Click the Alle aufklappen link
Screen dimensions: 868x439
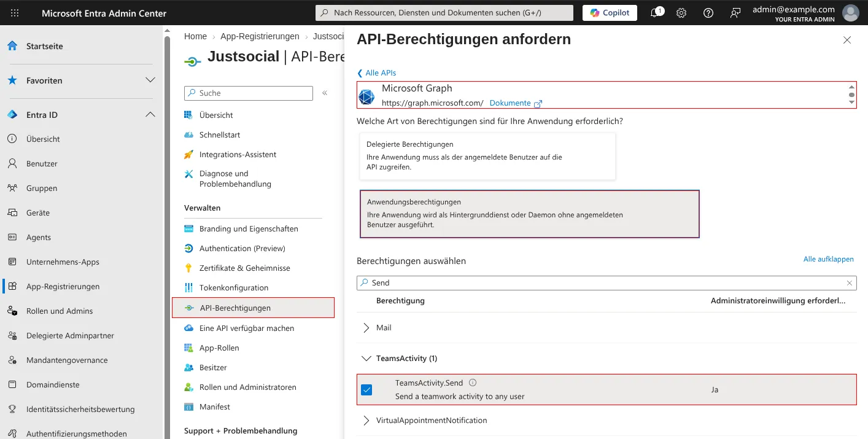tap(829, 260)
